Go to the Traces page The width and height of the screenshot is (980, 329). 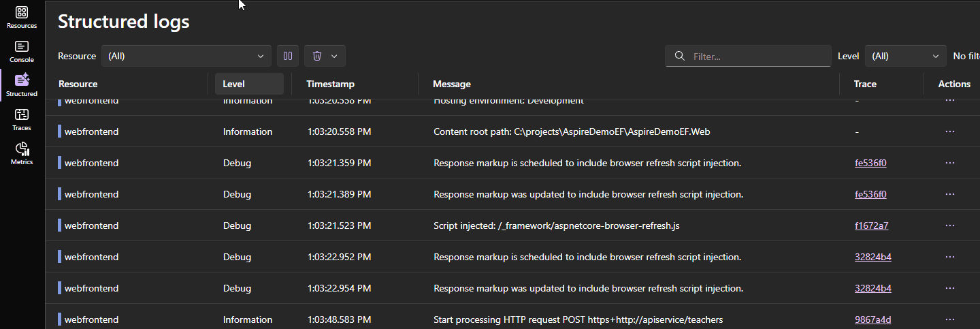[x=22, y=115]
